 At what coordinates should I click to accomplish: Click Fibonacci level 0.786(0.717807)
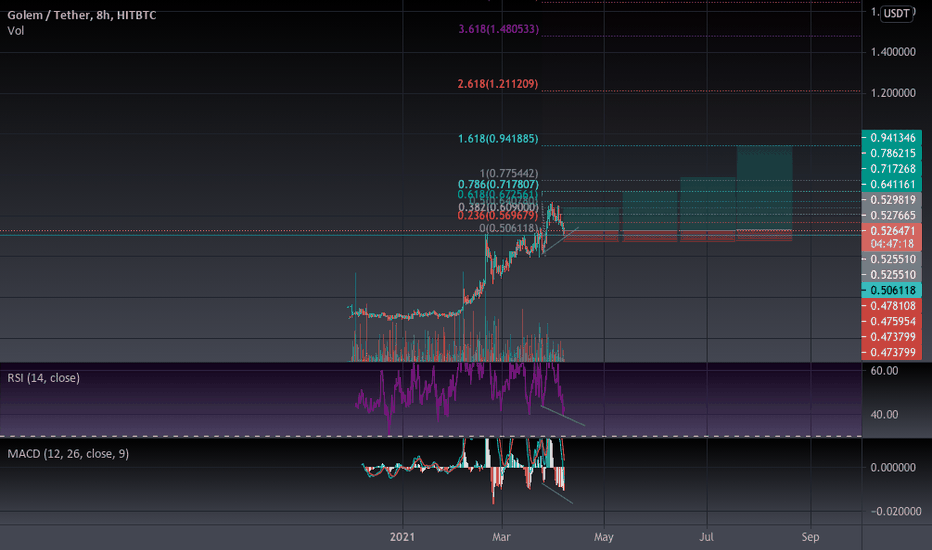[498, 184]
